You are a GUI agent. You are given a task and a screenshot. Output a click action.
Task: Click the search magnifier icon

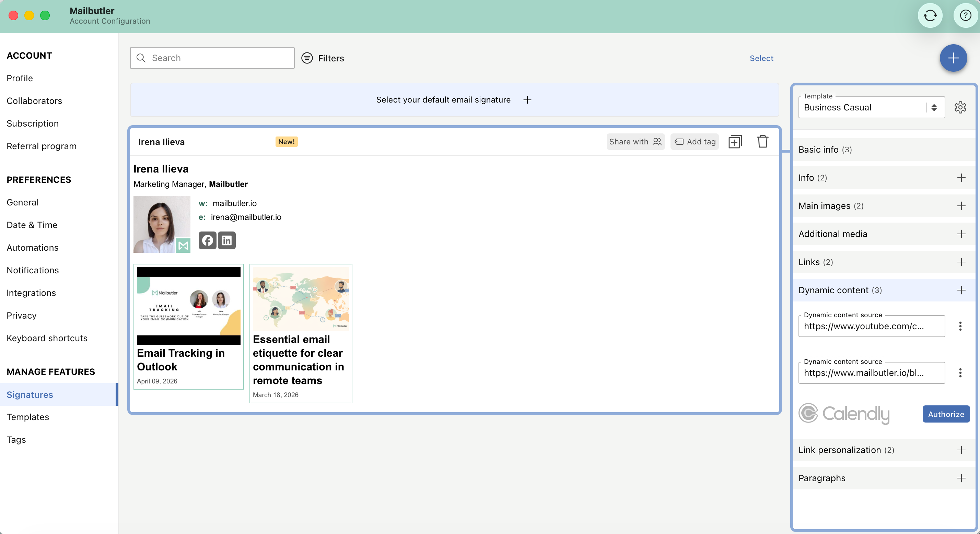click(141, 58)
